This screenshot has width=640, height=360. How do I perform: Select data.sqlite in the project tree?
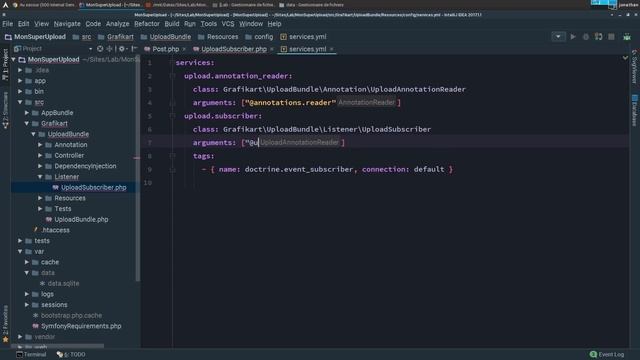tap(63, 283)
